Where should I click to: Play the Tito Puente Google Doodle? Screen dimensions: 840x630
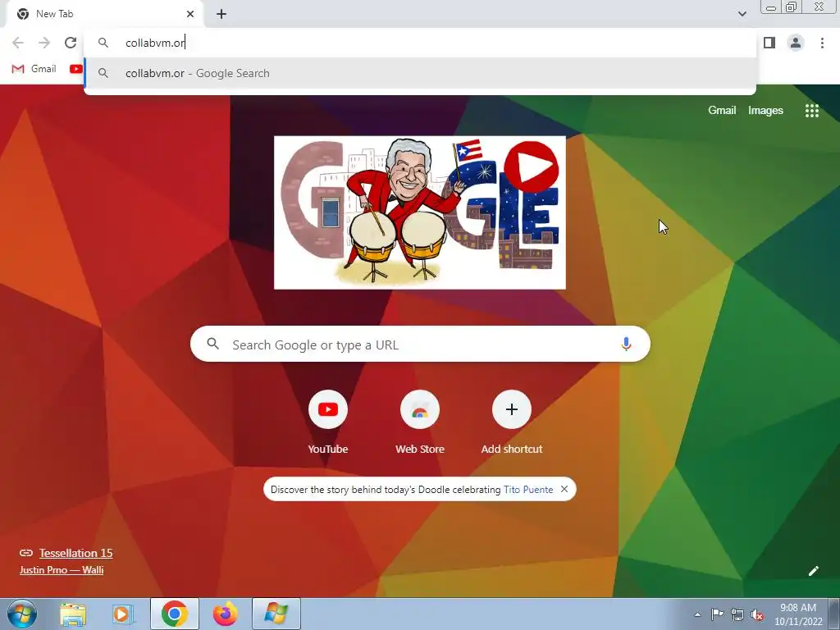(x=531, y=167)
